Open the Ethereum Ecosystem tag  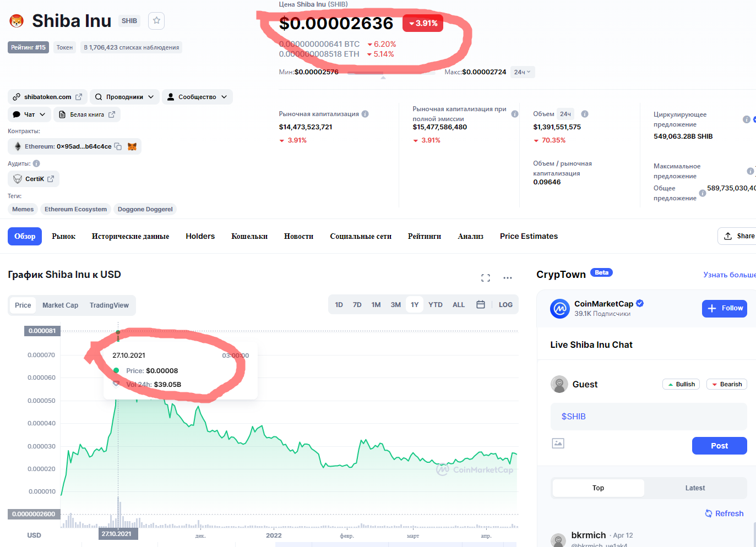tap(76, 209)
